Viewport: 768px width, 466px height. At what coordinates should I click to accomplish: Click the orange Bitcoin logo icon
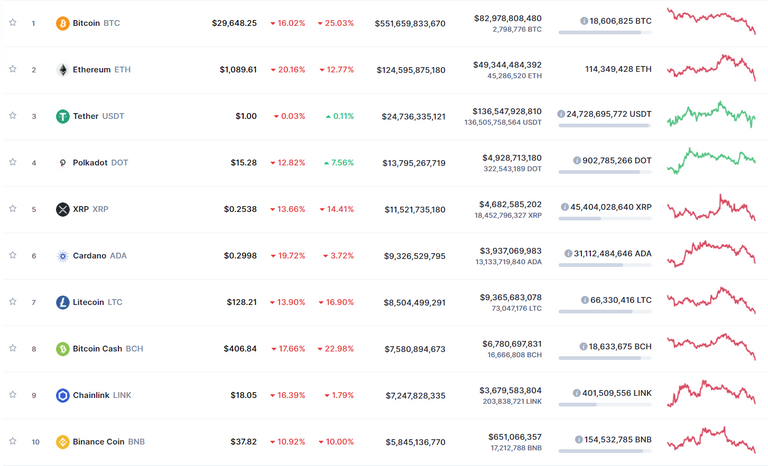point(63,23)
